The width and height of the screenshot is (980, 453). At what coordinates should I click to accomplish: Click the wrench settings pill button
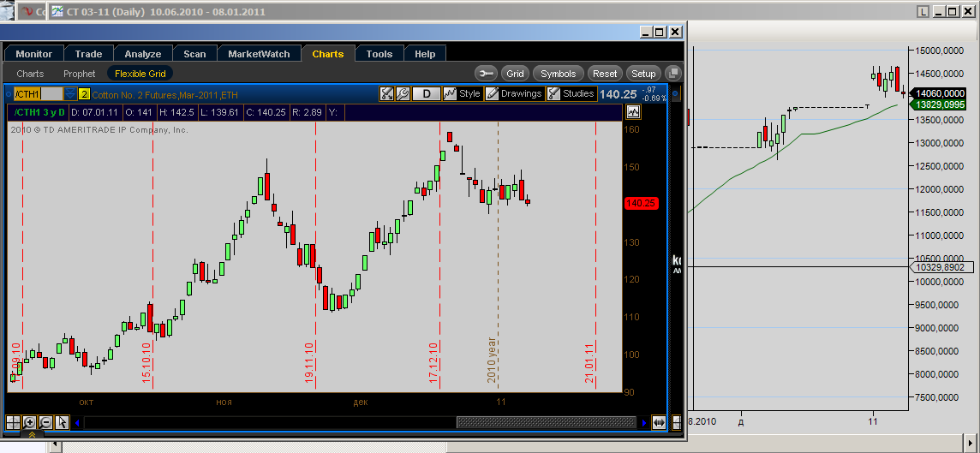(x=486, y=74)
